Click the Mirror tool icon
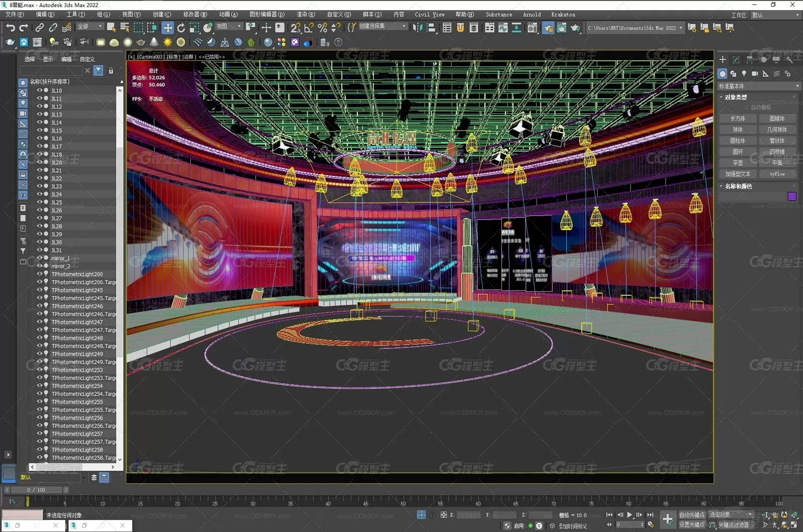Viewport: 803px width, 532px height. coord(418,28)
